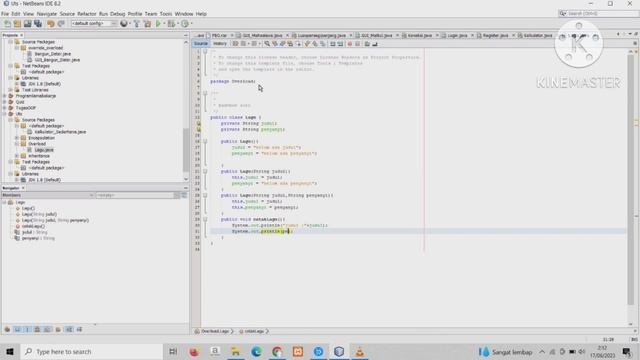Open the Navigate menu
This screenshot has width=640, height=360.
coord(47,14)
